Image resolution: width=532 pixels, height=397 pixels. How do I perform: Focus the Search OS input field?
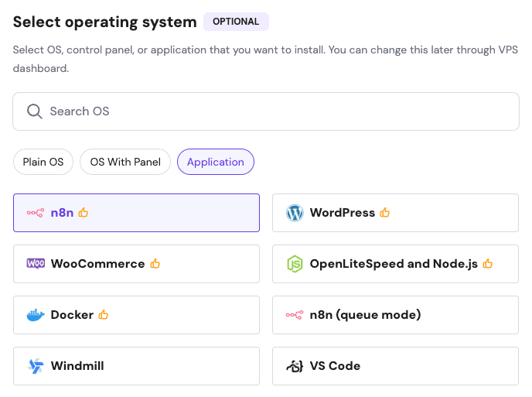(x=266, y=111)
